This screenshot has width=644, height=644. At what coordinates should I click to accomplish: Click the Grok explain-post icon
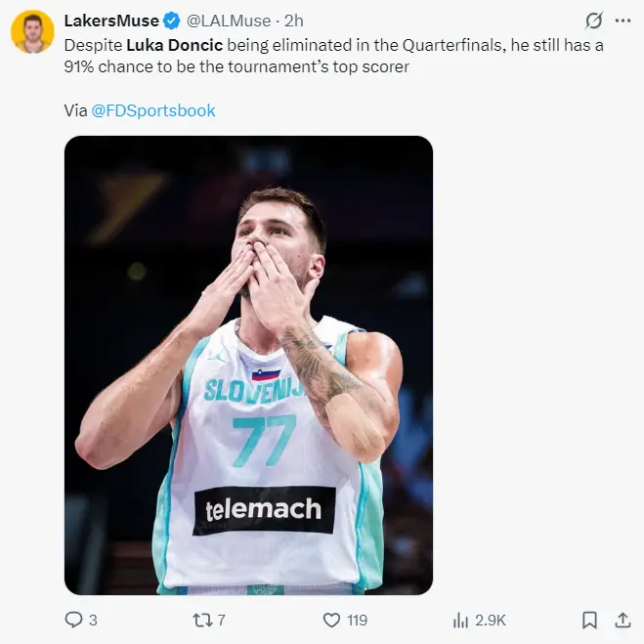click(593, 21)
